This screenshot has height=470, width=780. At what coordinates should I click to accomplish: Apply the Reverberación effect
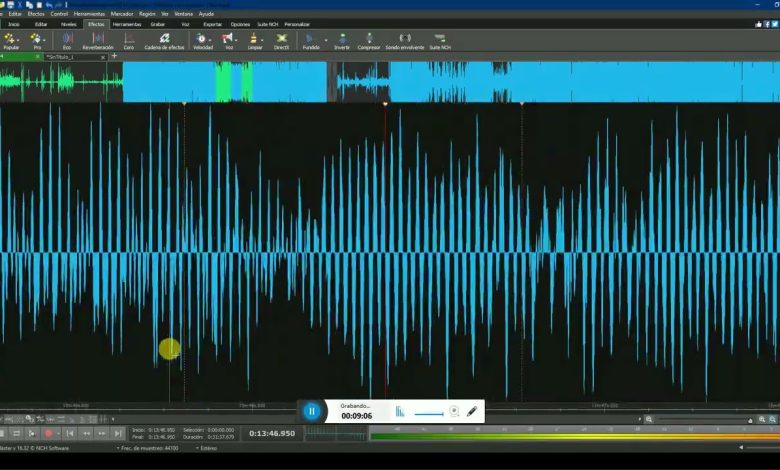click(97, 41)
